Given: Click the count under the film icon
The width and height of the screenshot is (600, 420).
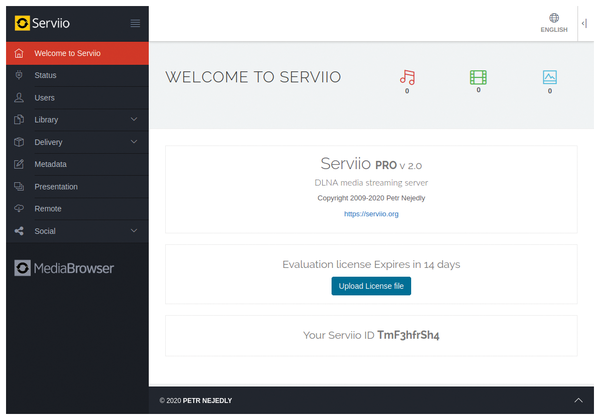Looking at the screenshot, I should click(x=478, y=90).
